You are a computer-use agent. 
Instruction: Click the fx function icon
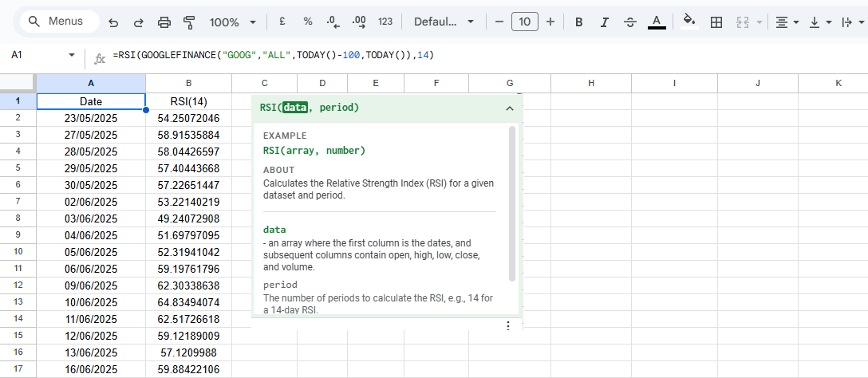point(100,57)
